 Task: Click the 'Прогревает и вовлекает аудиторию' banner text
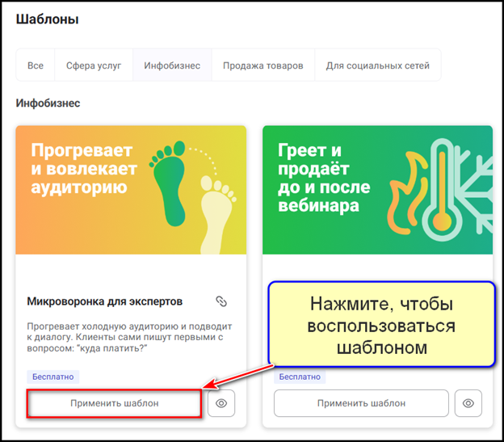coord(84,169)
